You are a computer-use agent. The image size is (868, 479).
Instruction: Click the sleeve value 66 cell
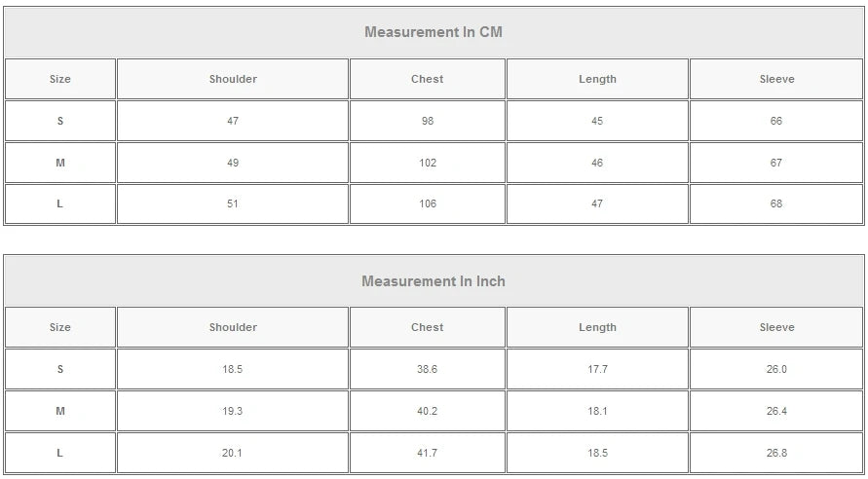pyautogui.click(x=776, y=121)
